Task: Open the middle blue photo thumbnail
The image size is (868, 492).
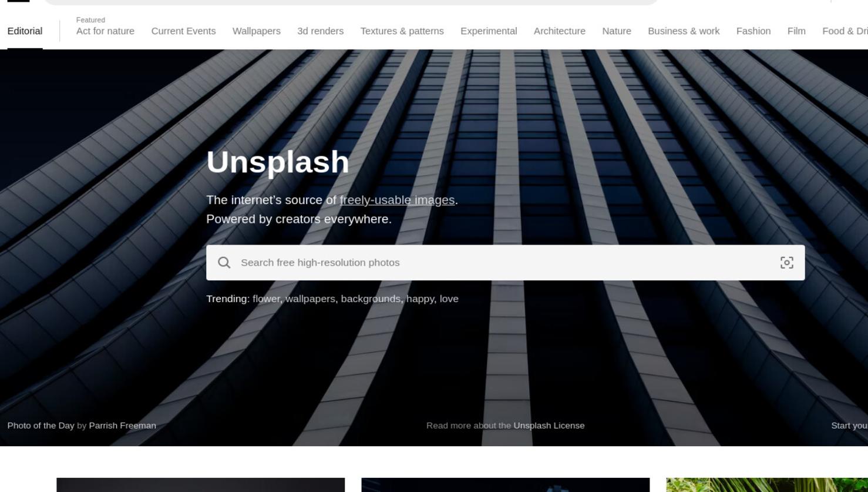Action: tap(506, 485)
